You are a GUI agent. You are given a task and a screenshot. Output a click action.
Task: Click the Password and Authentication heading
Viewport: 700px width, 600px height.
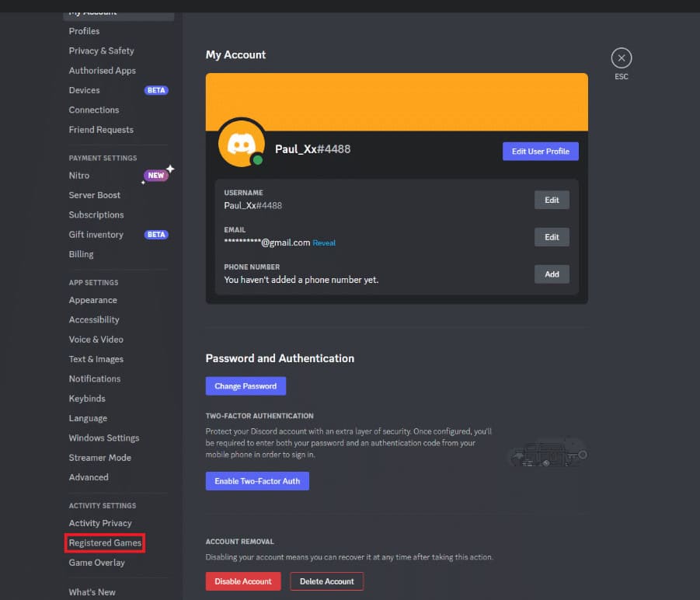point(280,358)
